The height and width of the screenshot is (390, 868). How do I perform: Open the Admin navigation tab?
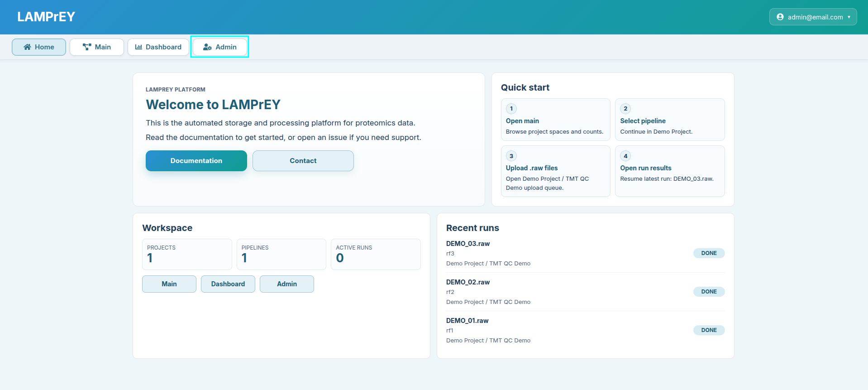pos(220,47)
